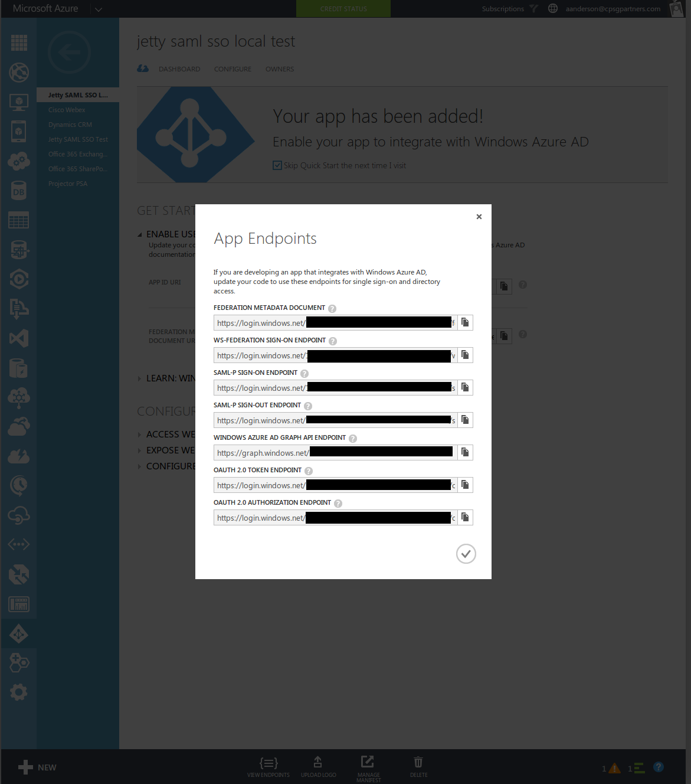
Task: Expand the ACCESS WE... section
Action: [x=140, y=435]
